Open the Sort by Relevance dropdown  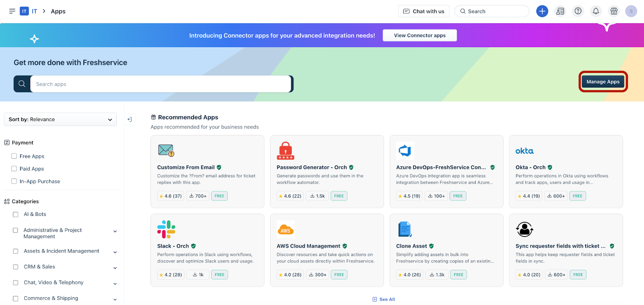(x=60, y=119)
